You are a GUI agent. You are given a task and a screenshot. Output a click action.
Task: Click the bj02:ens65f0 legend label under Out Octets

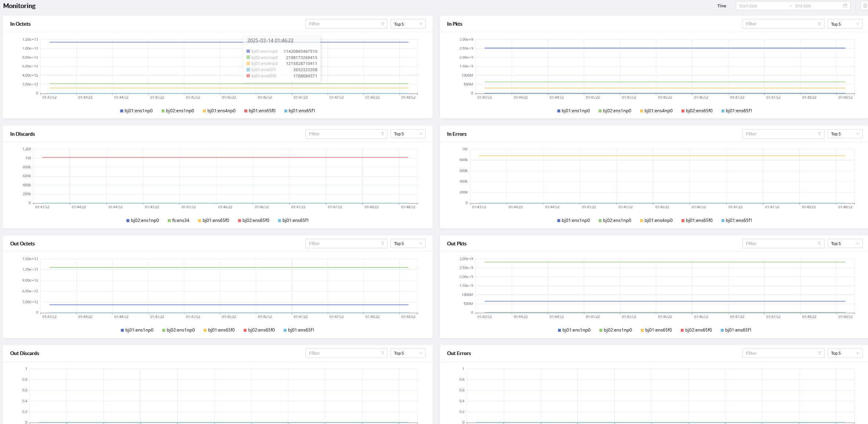pos(261,330)
